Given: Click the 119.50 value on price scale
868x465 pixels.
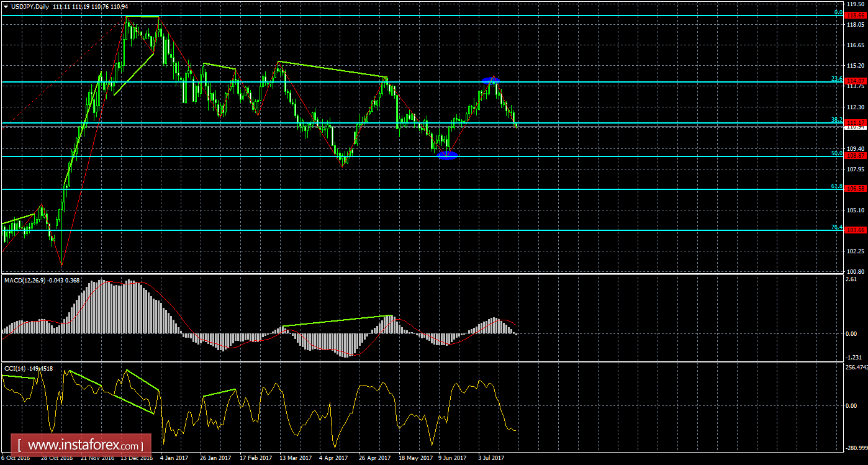Looking at the screenshot, I should tap(856, 4).
